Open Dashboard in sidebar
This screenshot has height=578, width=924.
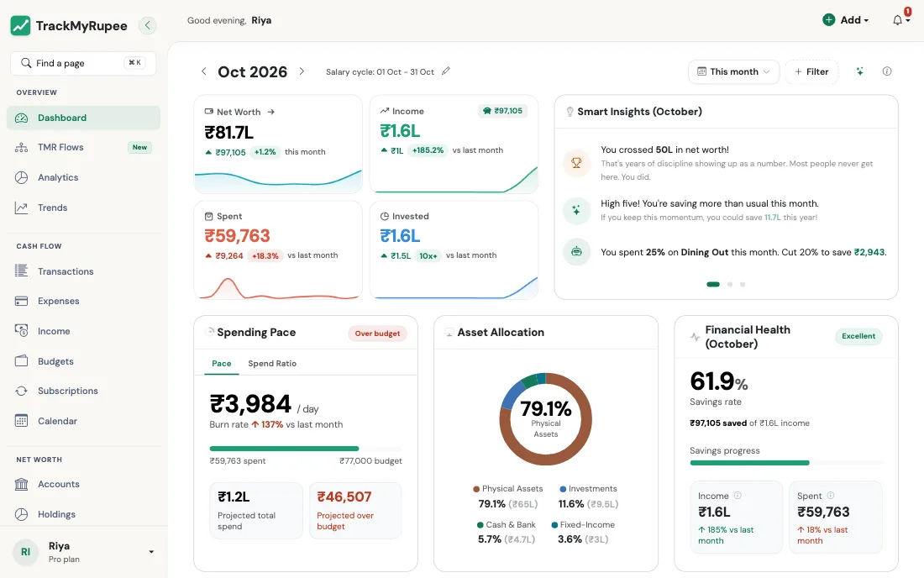83,118
